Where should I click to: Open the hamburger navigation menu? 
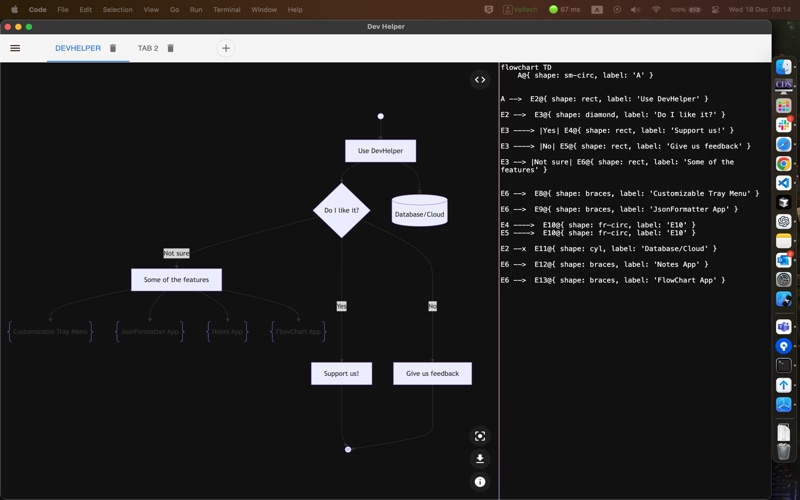[15, 48]
